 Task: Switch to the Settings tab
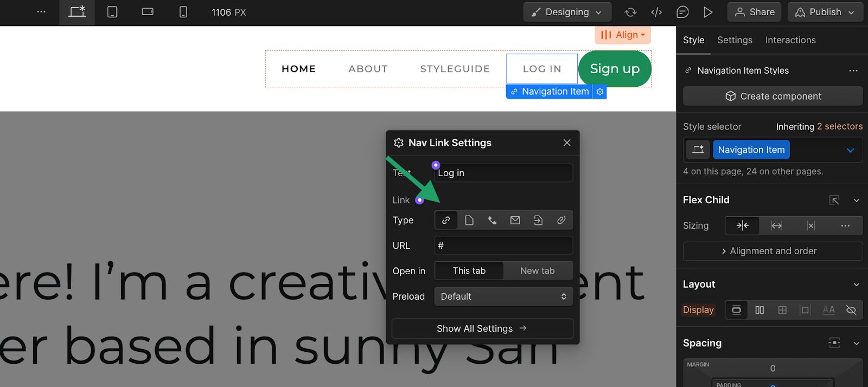click(735, 40)
